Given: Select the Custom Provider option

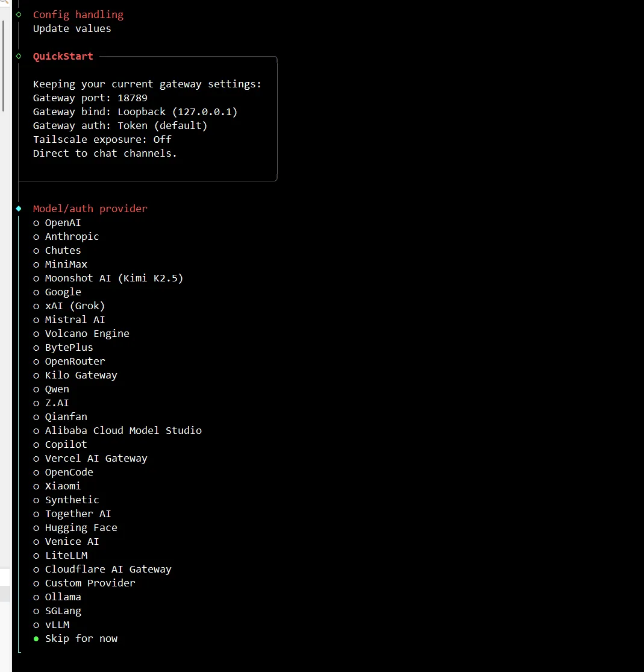Looking at the screenshot, I should [84, 583].
